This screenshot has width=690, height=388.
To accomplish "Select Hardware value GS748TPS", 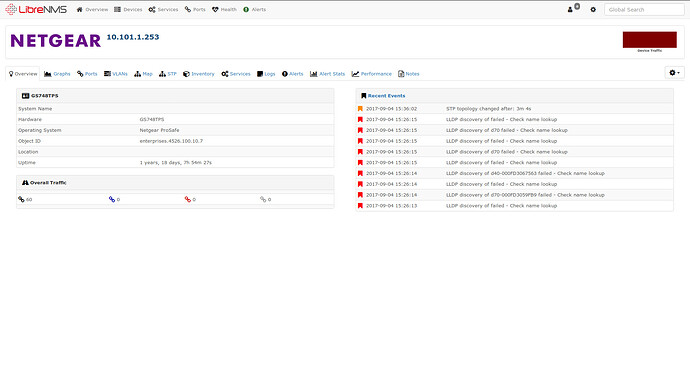I will coord(152,120).
